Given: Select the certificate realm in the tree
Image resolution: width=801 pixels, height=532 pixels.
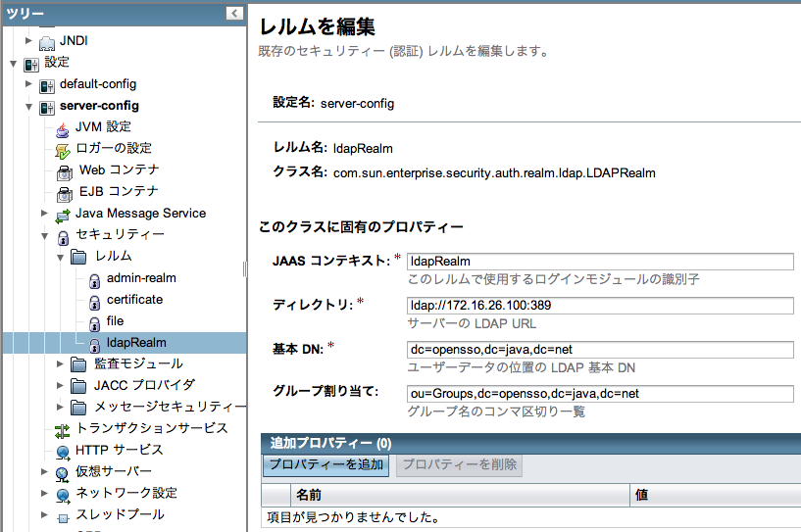Looking at the screenshot, I should click(134, 300).
